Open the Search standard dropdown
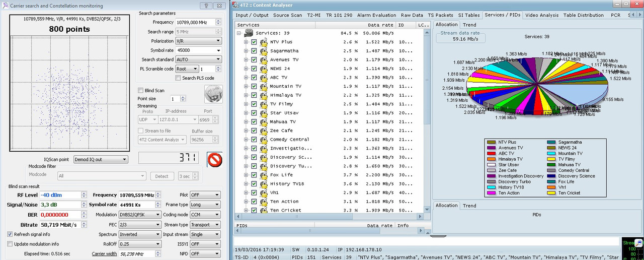 click(x=198, y=59)
